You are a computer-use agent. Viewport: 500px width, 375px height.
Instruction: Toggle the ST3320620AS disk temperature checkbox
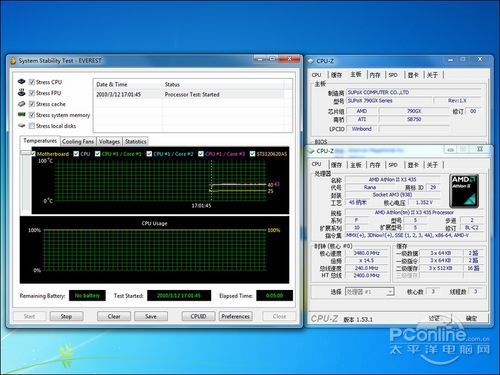point(252,154)
